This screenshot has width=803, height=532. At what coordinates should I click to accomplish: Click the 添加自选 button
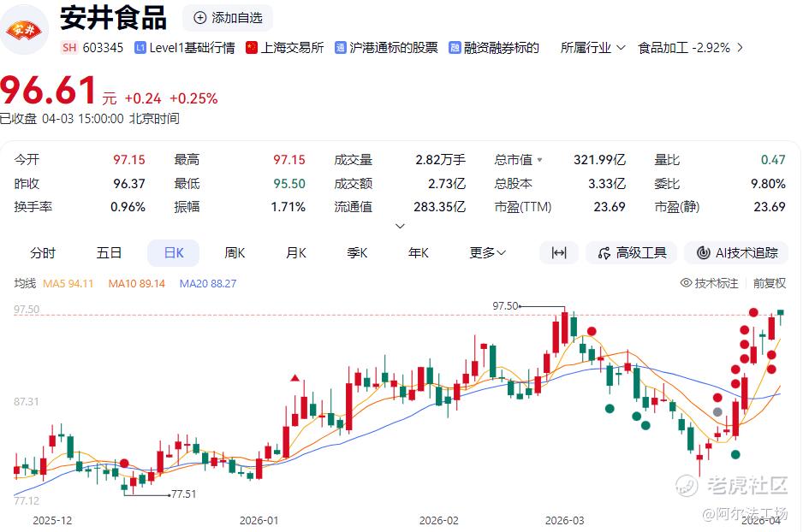(228, 18)
